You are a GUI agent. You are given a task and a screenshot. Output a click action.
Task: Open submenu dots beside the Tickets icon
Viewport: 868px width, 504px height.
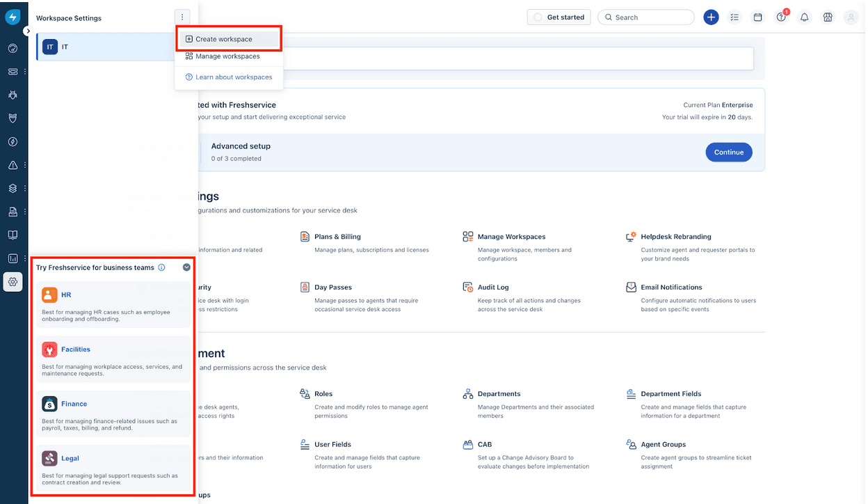click(25, 71)
